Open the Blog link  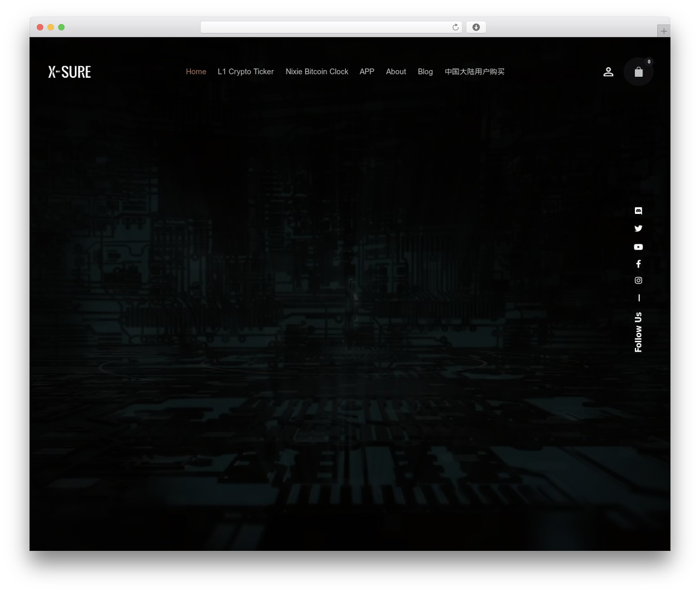(425, 72)
